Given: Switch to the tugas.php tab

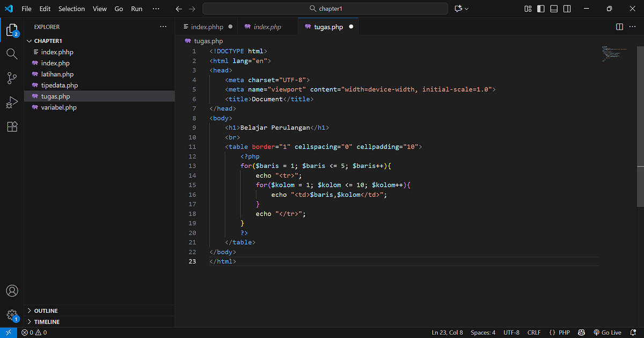Looking at the screenshot, I should pos(328,26).
